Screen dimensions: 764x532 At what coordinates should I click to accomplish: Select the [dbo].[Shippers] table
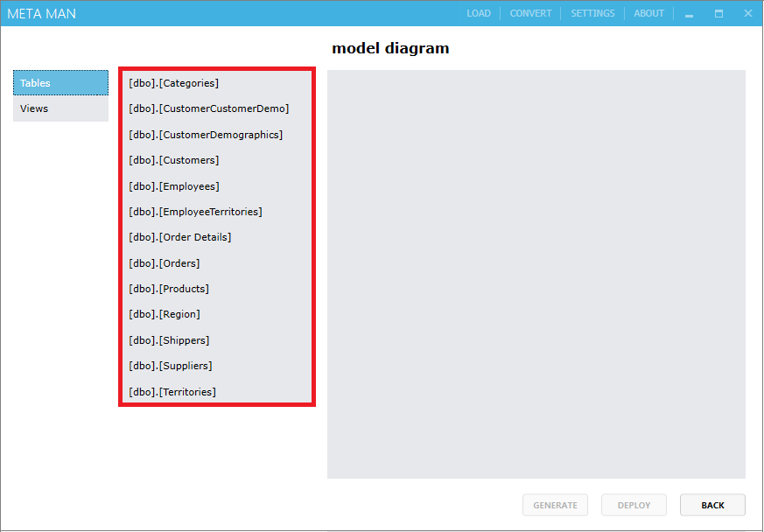(x=166, y=339)
